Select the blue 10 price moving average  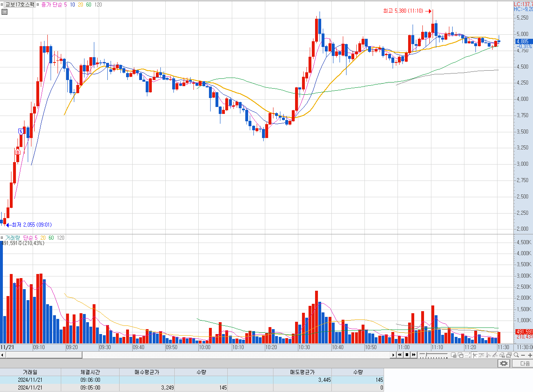(72, 4)
